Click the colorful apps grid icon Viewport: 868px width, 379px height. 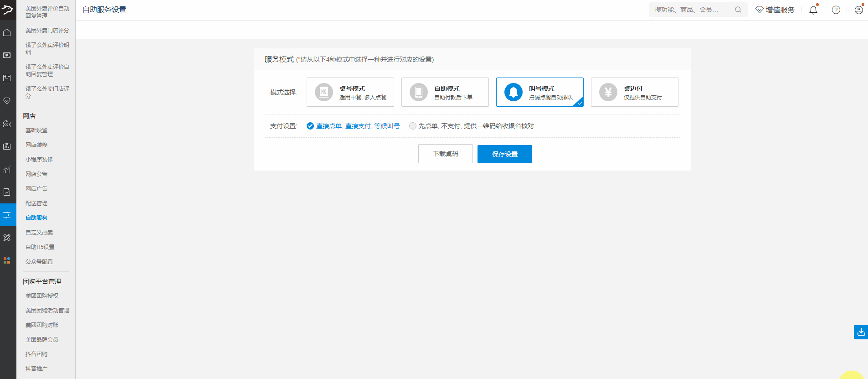(7, 260)
